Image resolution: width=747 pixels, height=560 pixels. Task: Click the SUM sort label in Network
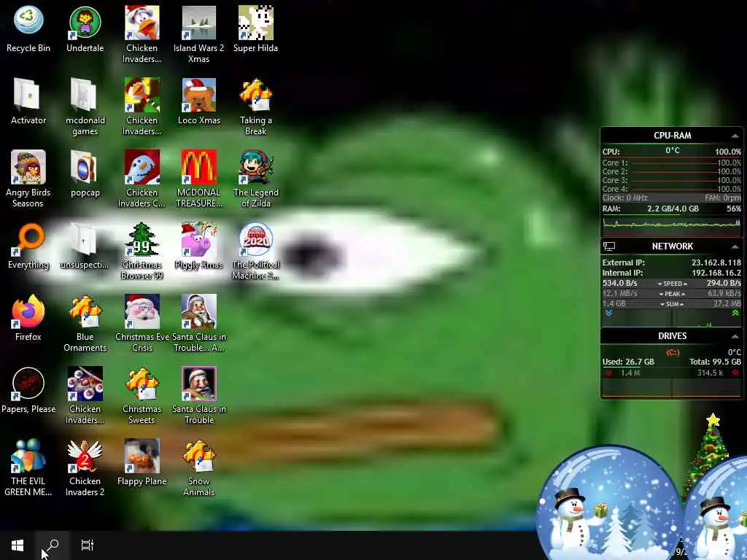672,304
